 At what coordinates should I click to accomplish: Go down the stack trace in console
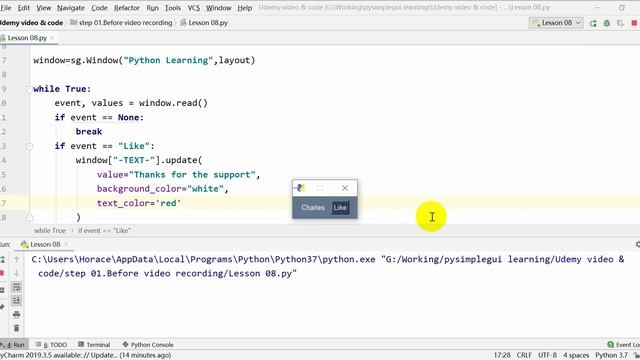[16, 273]
